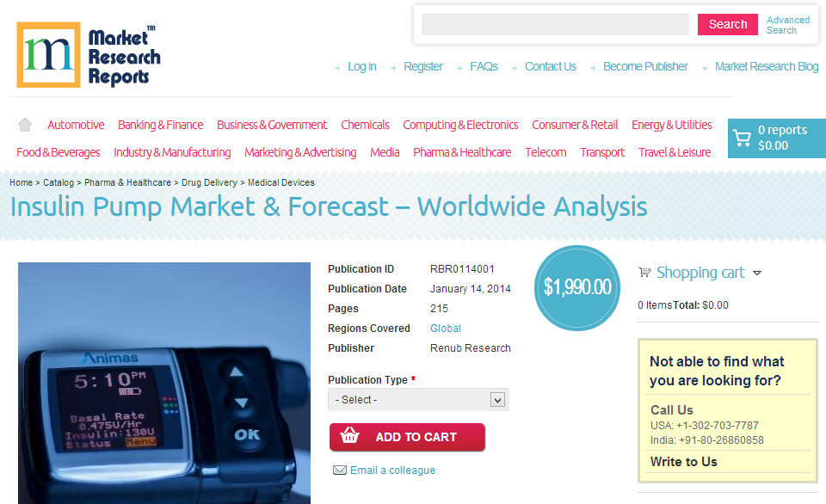The height and width of the screenshot is (504, 826).
Task: Click the envelope icon beside Email a colleague
Action: coord(340,470)
